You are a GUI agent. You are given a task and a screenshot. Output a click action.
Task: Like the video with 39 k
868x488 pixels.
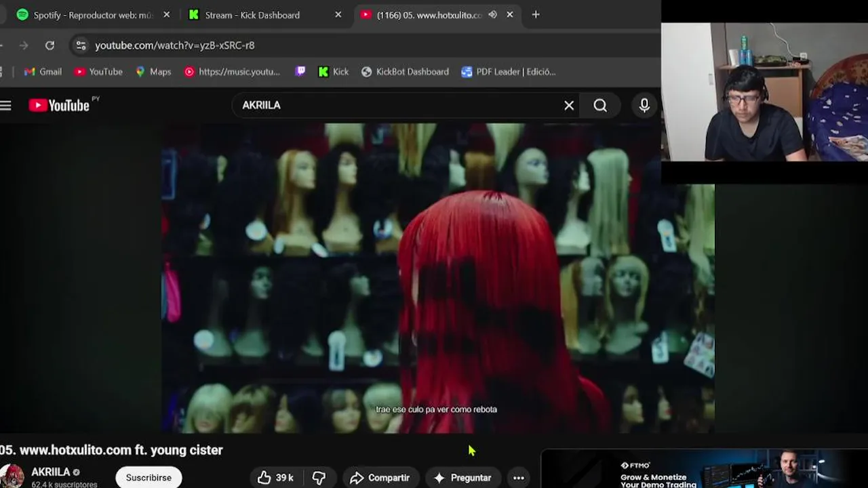coord(275,478)
